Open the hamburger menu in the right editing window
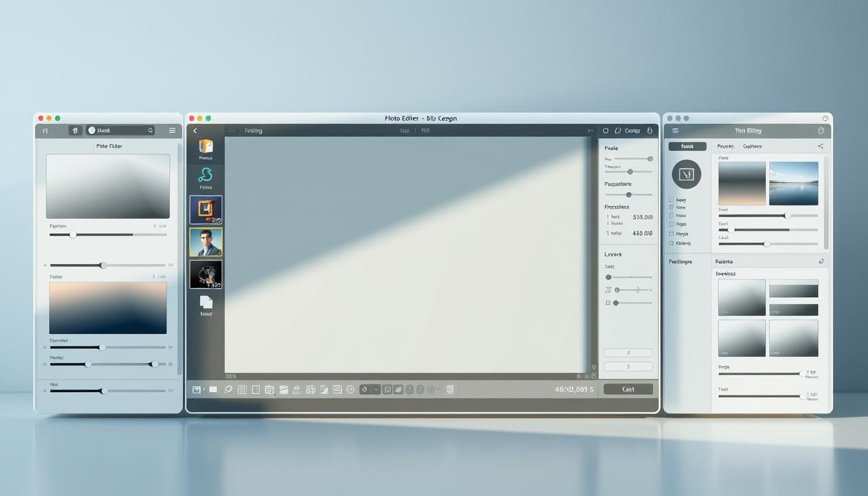 tap(676, 130)
